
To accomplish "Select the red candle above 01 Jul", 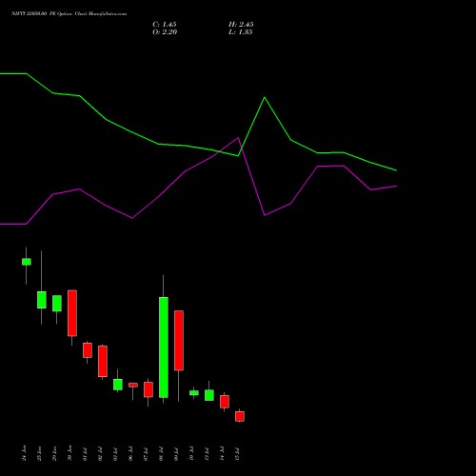I will click(x=88, y=350).
